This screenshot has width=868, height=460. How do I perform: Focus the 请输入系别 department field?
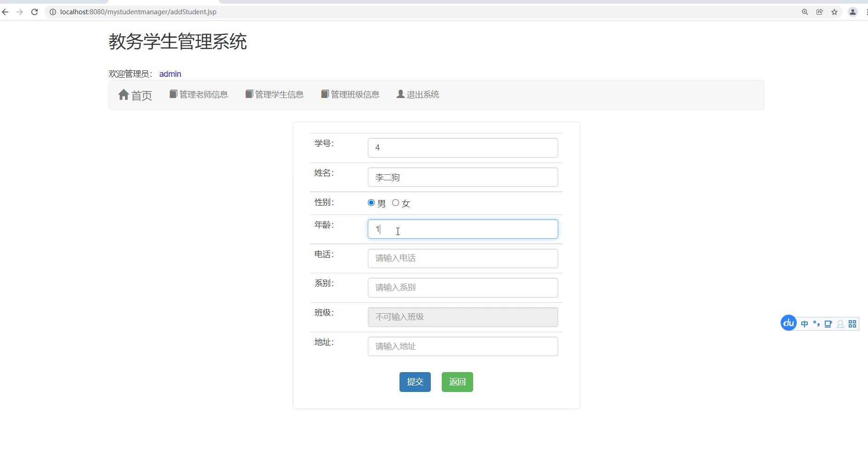click(x=463, y=287)
